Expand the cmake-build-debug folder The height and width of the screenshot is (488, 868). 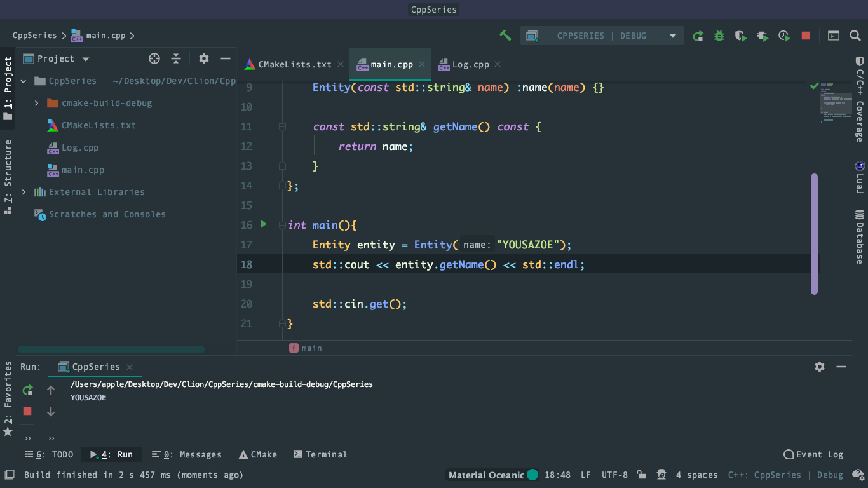point(36,103)
